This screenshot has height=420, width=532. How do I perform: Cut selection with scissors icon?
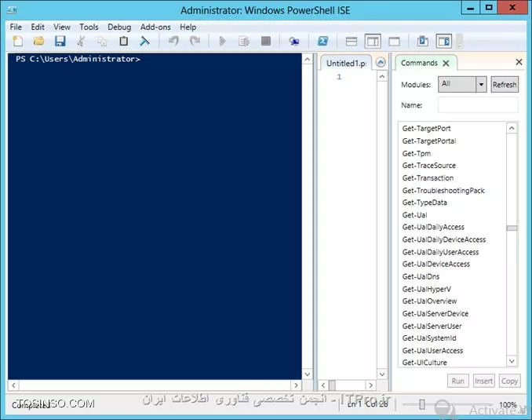pyautogui.click(x=81, y=41)
